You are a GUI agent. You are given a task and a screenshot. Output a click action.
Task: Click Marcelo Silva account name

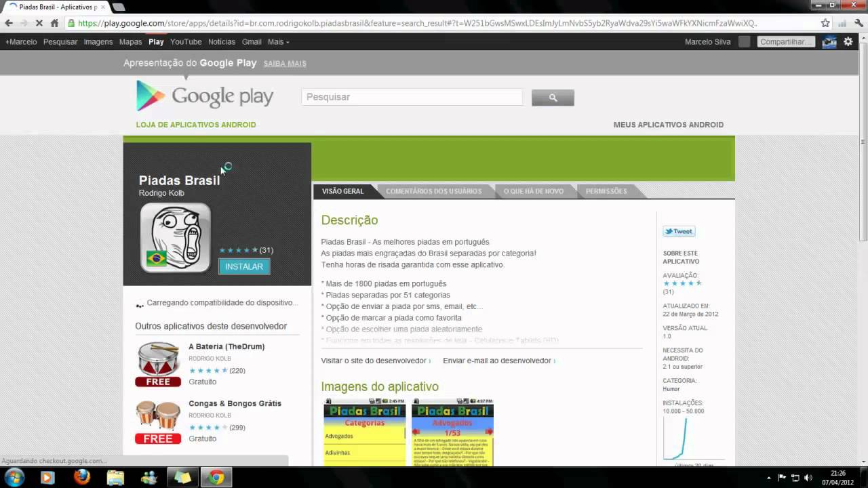pos(708,41)
